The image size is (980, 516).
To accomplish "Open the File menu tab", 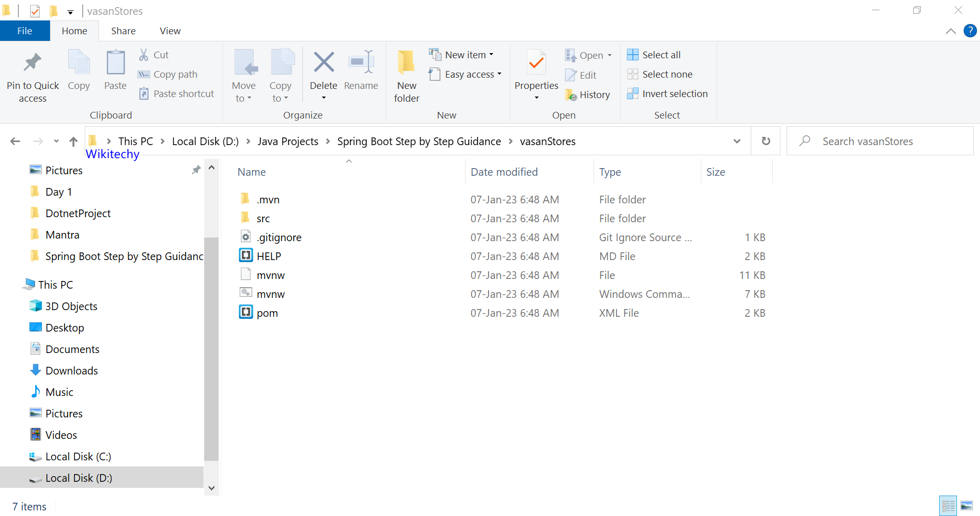I will coord(24,31).
